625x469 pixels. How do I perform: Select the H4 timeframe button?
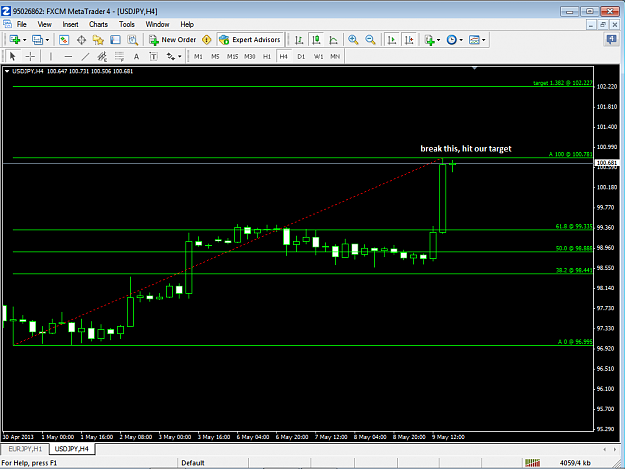(283, 57)
